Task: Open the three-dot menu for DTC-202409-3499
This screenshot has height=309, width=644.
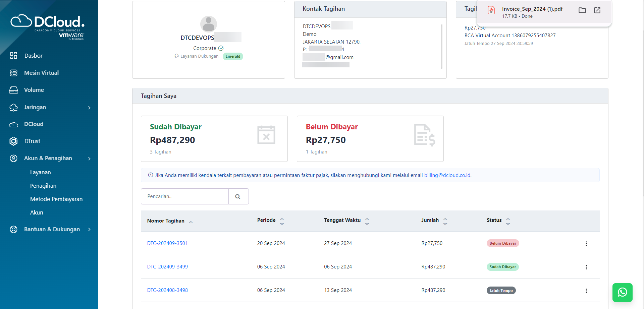Action: [x=586, y=267]
